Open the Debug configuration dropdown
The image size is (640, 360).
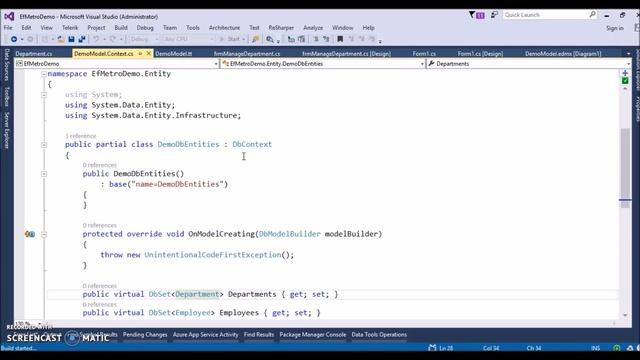point(144,39)
